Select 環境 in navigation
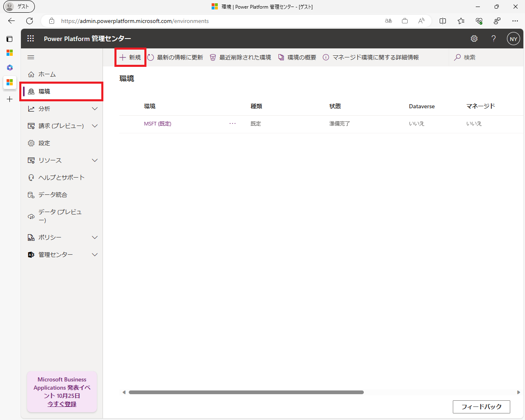Viewport: 525px width, 420px height. [x=62, y=91]
